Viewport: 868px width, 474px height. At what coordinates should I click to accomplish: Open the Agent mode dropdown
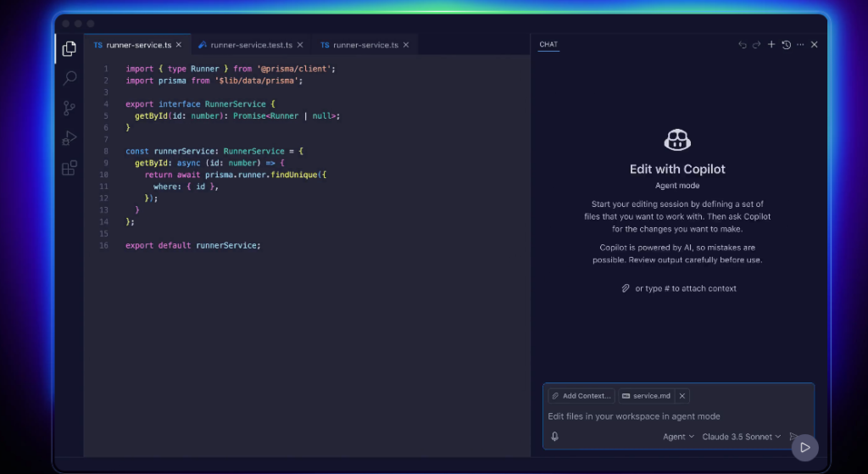tap(679, 437)
